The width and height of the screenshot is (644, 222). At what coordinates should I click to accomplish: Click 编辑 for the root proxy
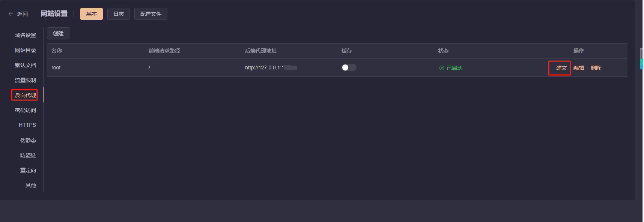coord(579,68)
